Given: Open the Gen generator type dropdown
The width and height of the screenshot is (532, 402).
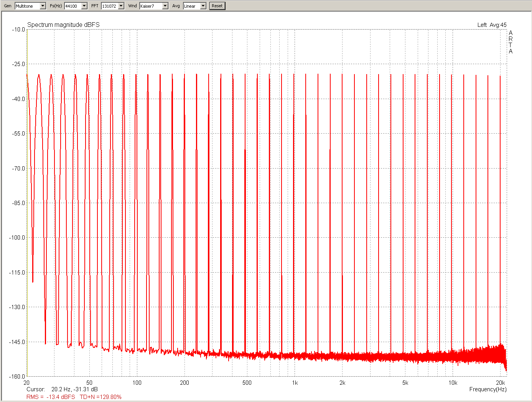Looking at the screenshot, I should [43, 6].
